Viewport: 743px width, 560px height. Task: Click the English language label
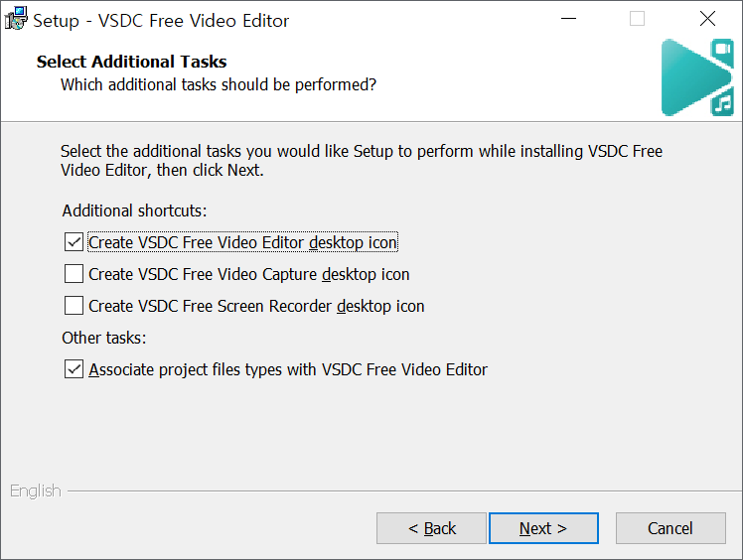coord(36,490)
